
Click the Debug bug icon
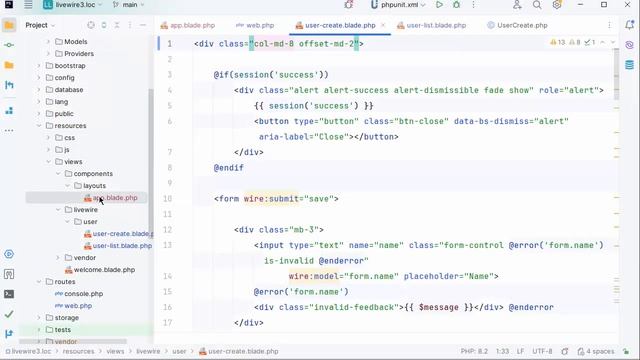pyautogui.click(x=456, y=5)
